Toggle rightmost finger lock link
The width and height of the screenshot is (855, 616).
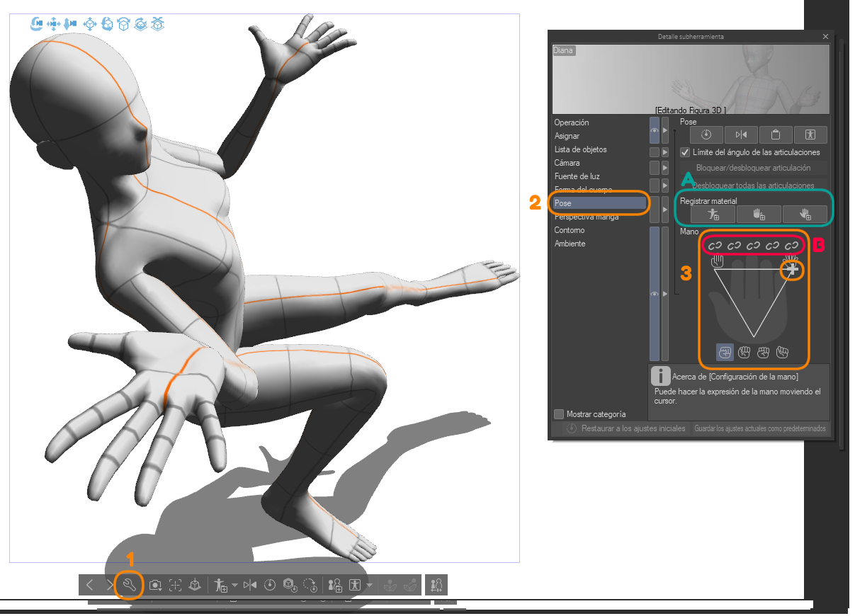791,245
